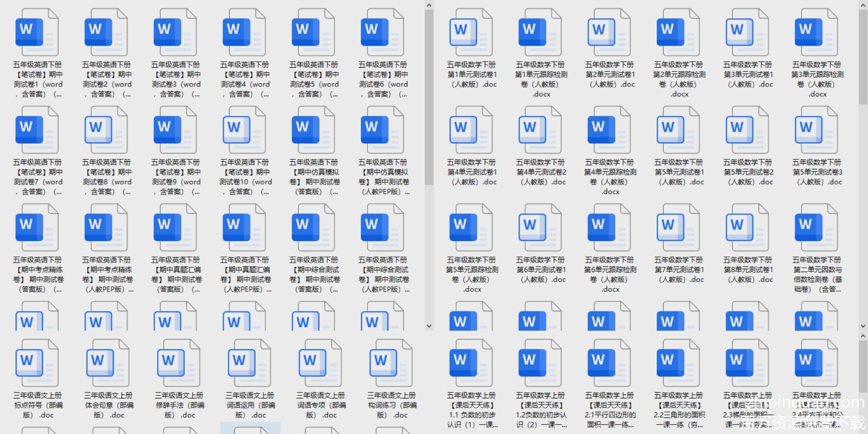Select file name 第1单元跟踪检测卷（人教版）.docx
The height and width of the screenshot is (434, 868).
[541, 79]
